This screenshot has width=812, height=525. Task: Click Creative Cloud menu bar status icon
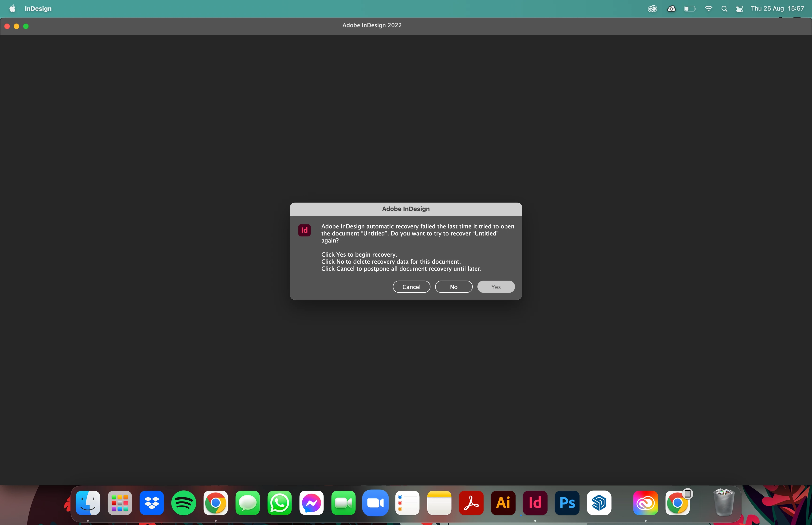coord(652,8)
